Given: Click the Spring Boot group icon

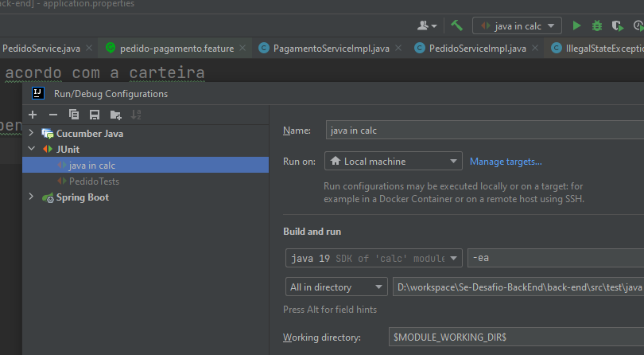Looking at the screenshot, I should point(48,198).
